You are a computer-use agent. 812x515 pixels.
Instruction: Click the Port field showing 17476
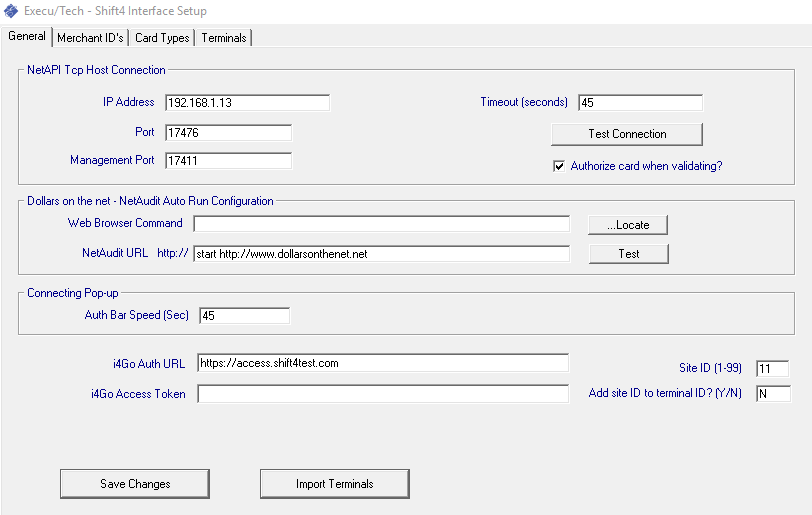tap(228, 133)
